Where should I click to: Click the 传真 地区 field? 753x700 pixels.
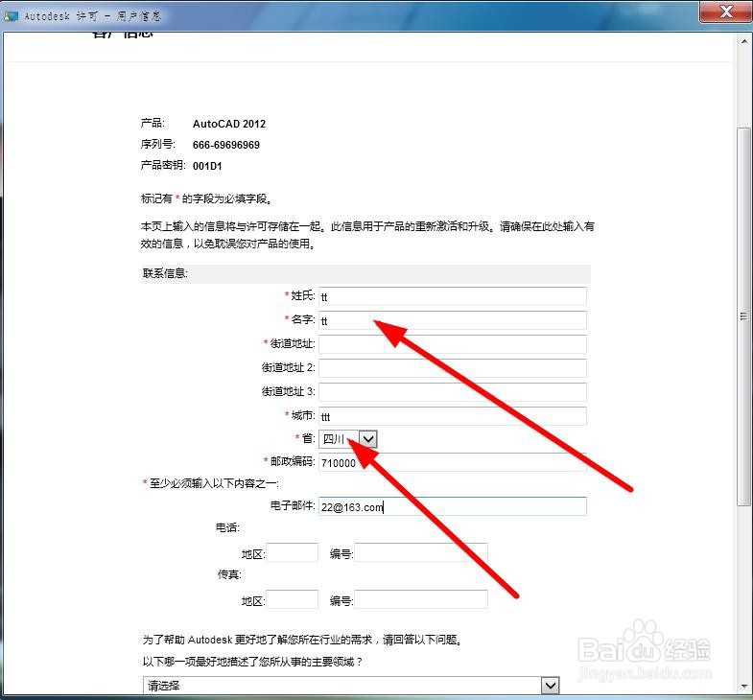pyautogui.click(x=292, y=599)
